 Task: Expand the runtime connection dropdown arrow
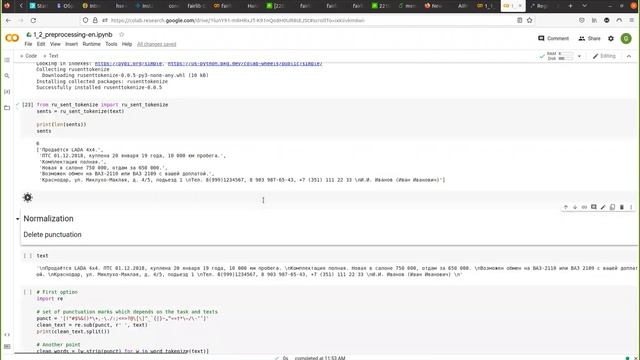tap(579, 56)
